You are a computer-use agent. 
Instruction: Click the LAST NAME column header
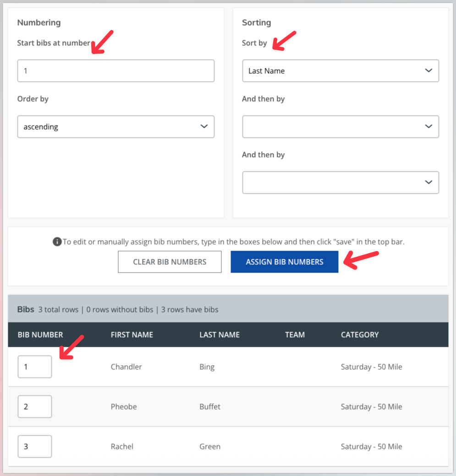click(x=220, y=334)
